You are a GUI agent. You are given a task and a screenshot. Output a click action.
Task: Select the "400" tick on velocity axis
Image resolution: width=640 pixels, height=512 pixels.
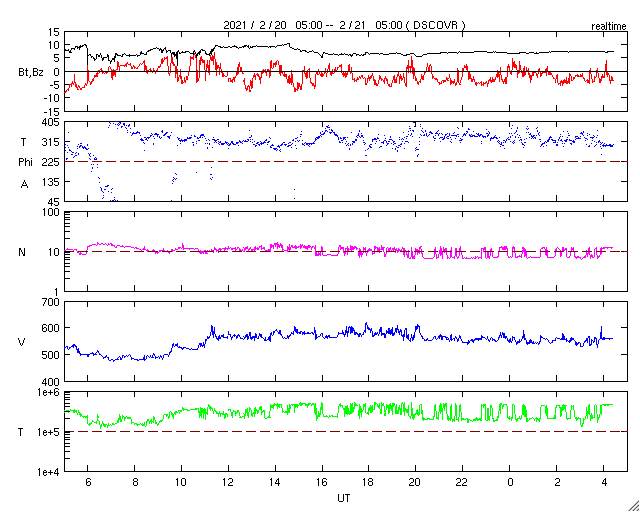pos(50,382)
